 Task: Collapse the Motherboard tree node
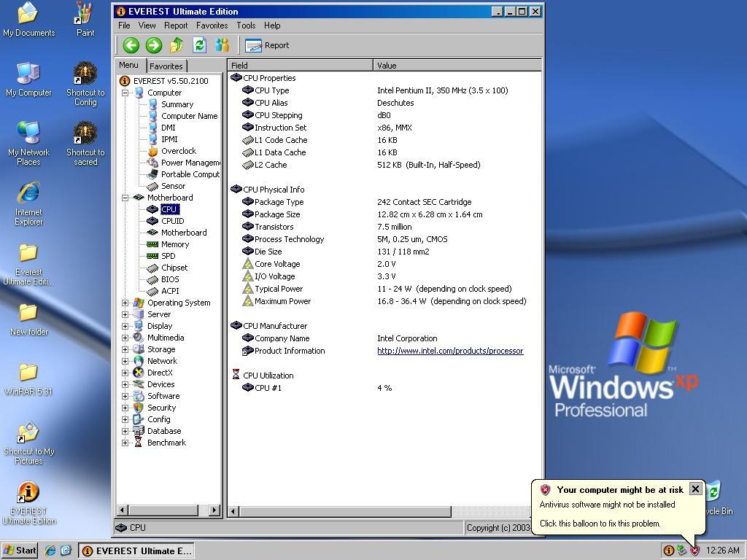pos(125,198)
